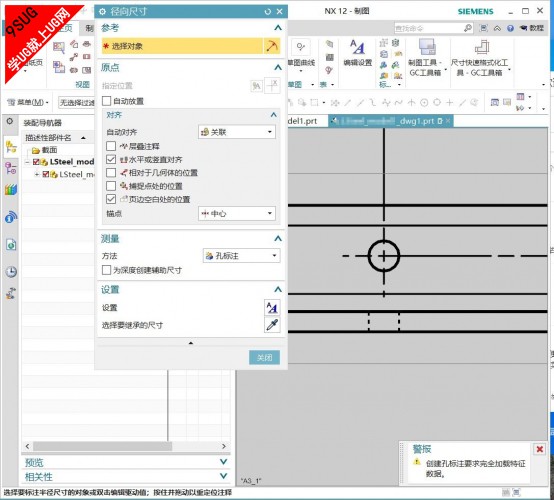Enable 相对于几何体的位置 checkbox

coord(111,172)
